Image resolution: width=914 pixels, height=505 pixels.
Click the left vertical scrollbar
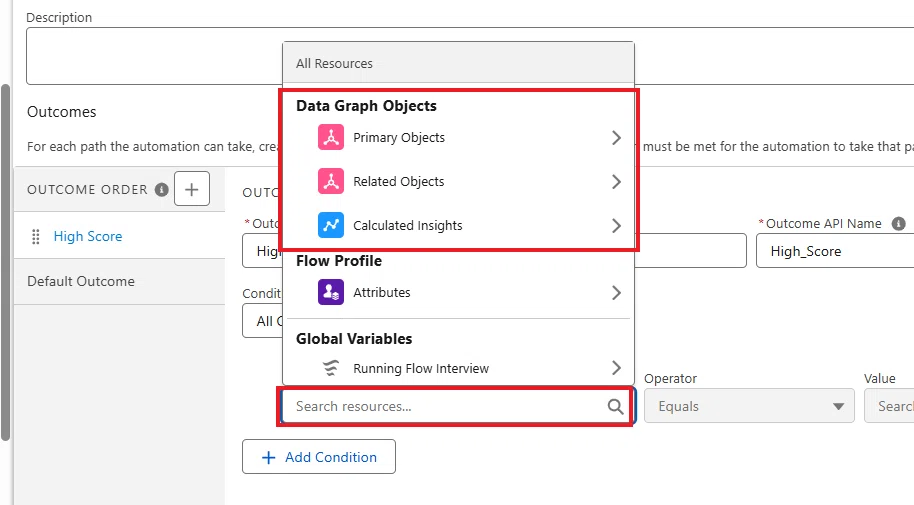[6, 262]
